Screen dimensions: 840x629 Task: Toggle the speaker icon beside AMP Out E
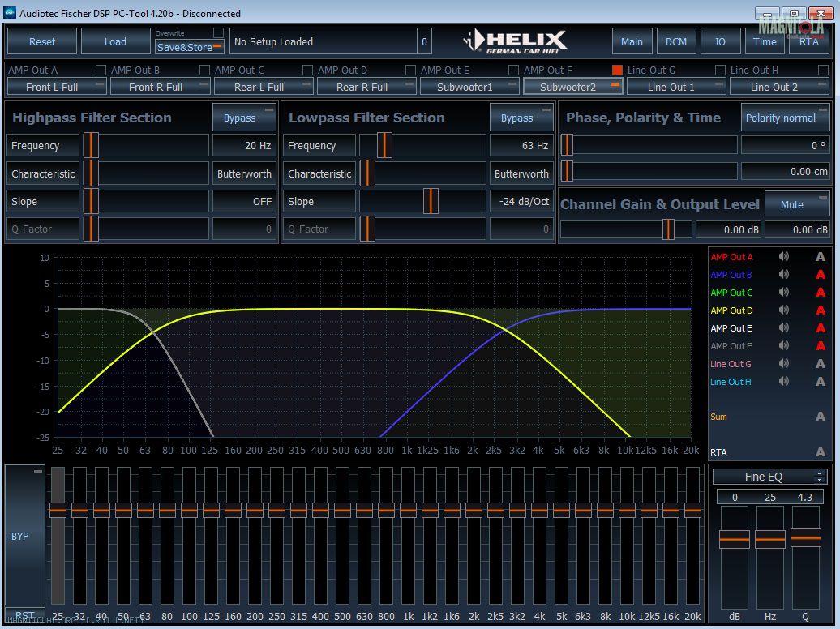click(783, 328)
